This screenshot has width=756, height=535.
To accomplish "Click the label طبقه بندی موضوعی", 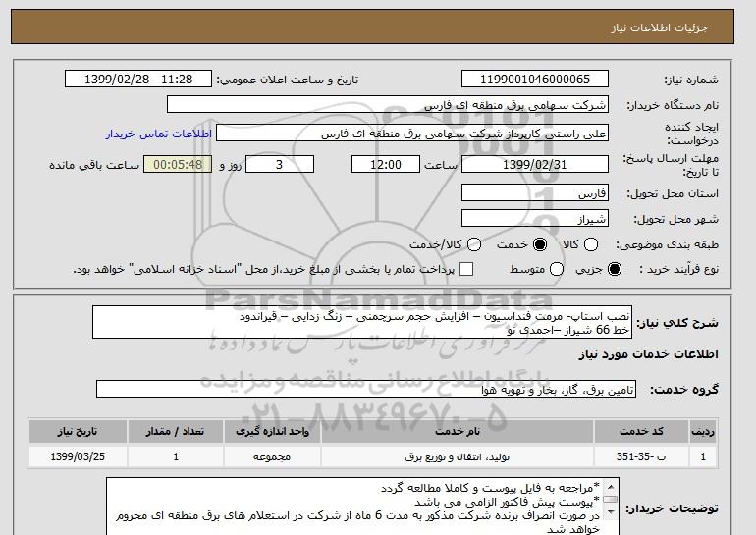I will [668, 244].
